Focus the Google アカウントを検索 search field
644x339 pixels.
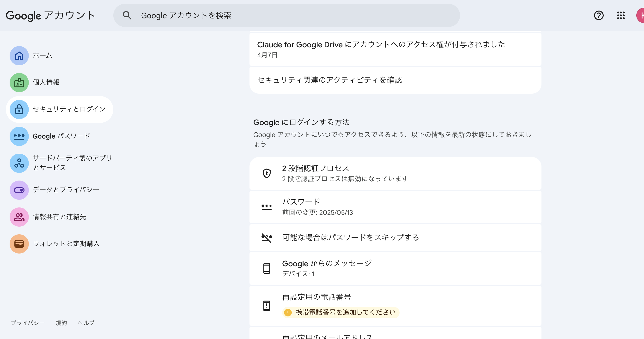286,15
